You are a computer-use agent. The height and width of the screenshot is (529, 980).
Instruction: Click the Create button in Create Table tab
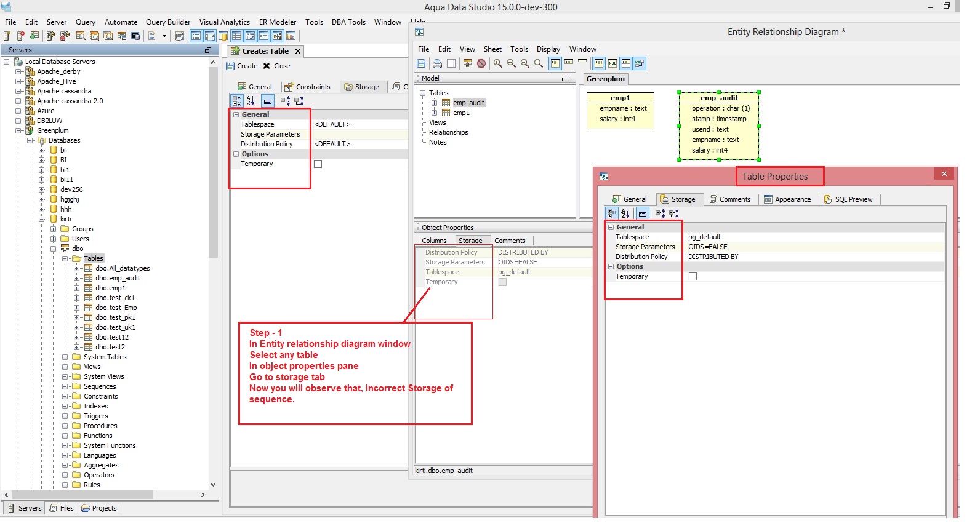coord(242,66)
